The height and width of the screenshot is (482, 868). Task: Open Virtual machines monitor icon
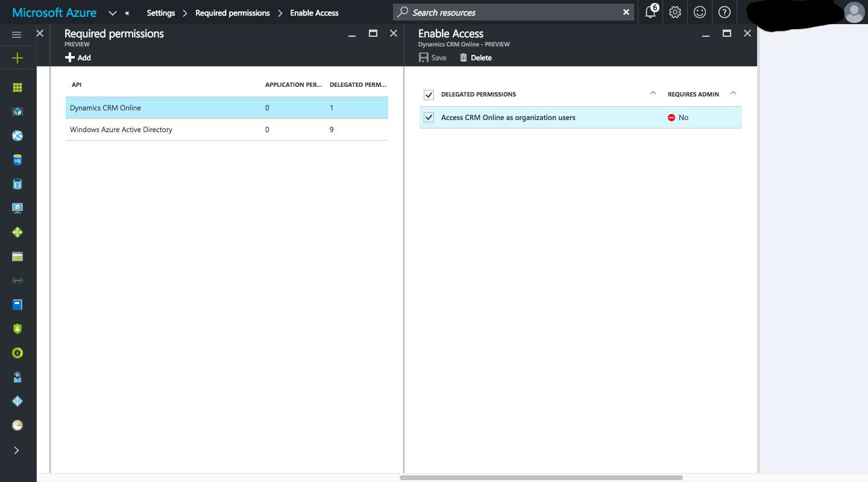point(17,208)
